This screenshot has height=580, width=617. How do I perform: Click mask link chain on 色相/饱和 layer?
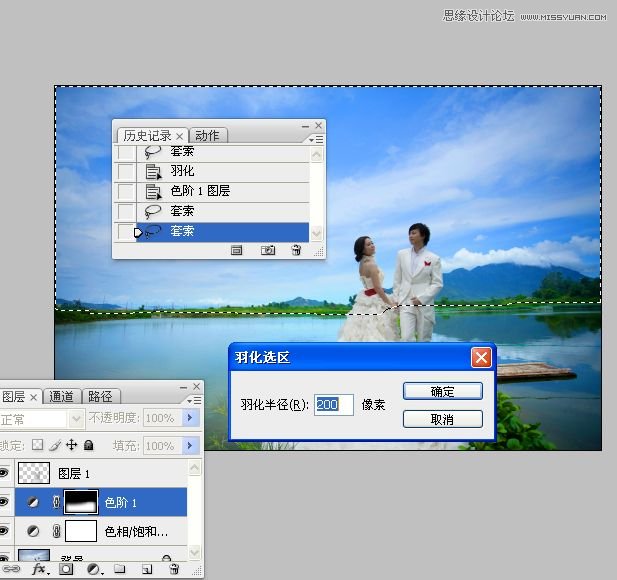pyautogui.click(x=56, y=531)
